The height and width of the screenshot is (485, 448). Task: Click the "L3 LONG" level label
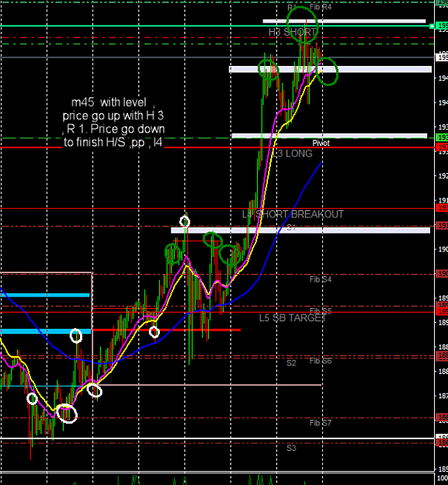[293, 154]
